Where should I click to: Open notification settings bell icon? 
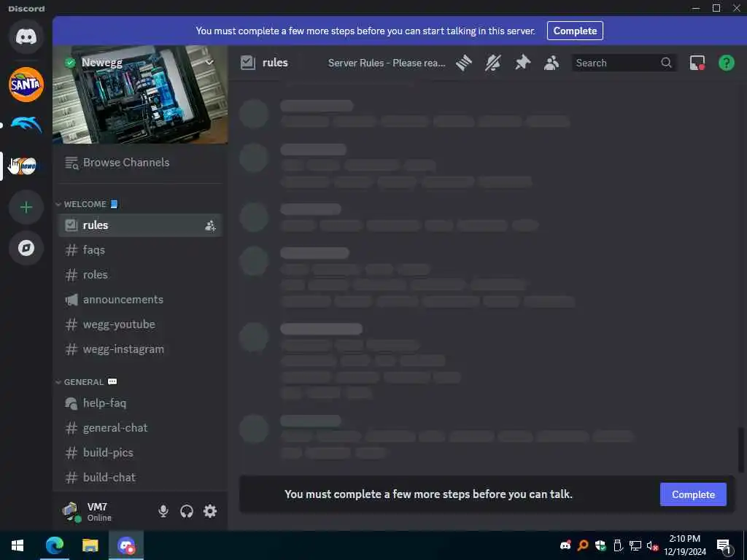pos(493,63)
